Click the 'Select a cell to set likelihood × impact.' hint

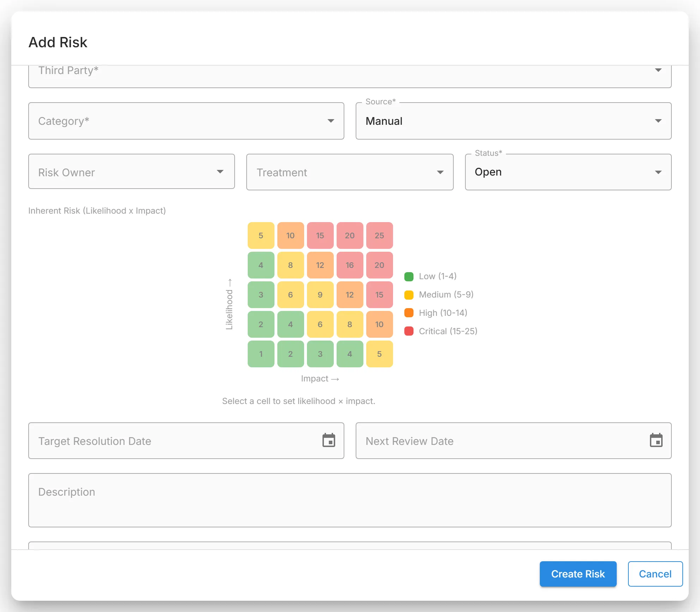(x=298, y=401)
